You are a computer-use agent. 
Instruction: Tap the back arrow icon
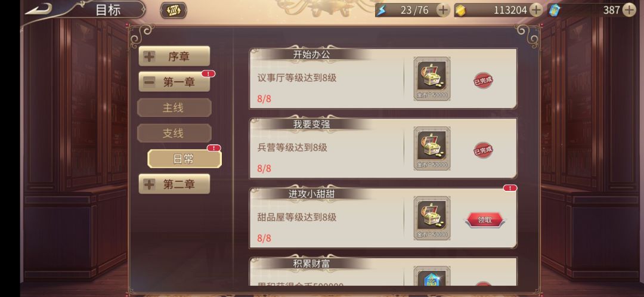(39, 9)
